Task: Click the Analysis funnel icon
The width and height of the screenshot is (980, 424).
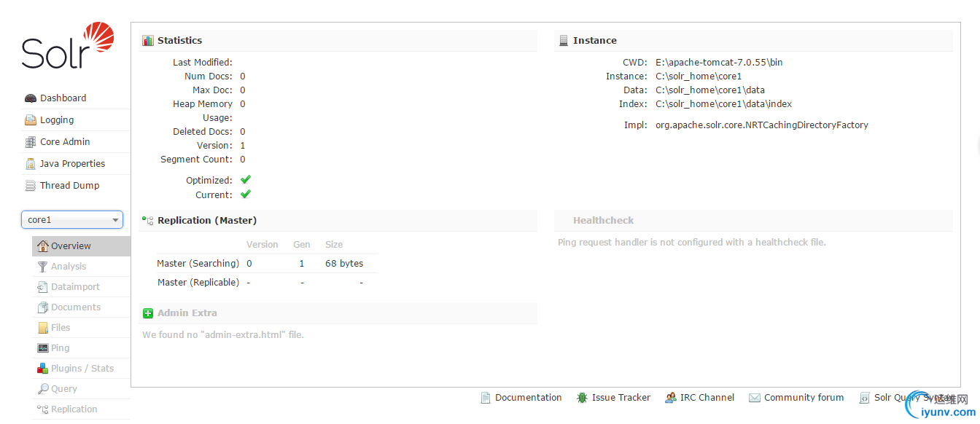Action: click(43, 267)
